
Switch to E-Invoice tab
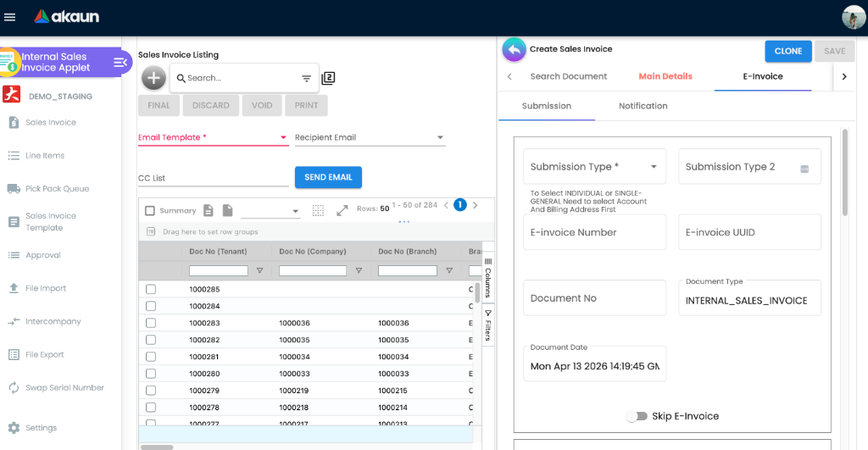click(x=763, y=76)
